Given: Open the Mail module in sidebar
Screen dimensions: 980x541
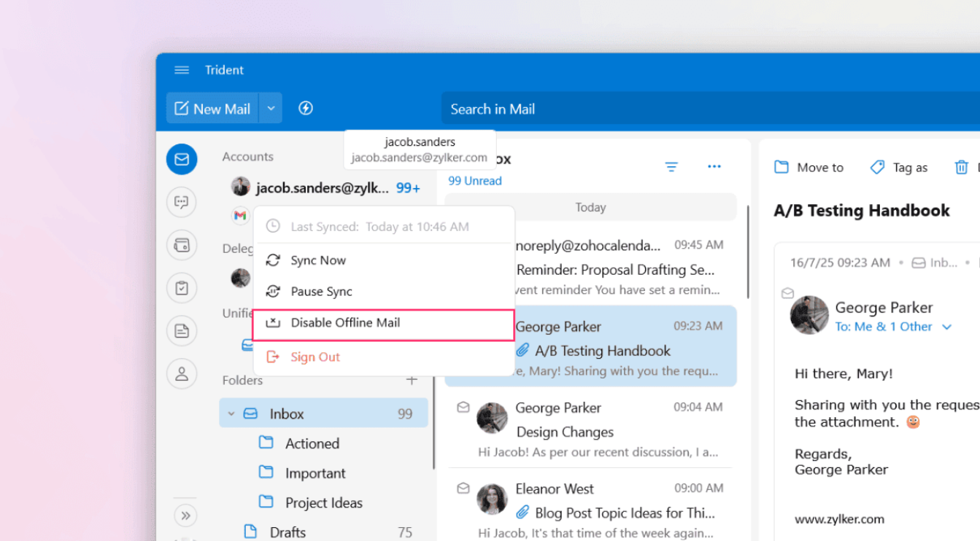Looking at the screenshot, I should point(182,159).
